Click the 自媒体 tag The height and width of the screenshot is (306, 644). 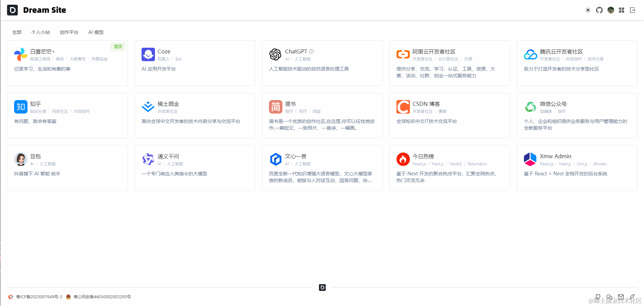pyautogui.click(x=546, y=112)
